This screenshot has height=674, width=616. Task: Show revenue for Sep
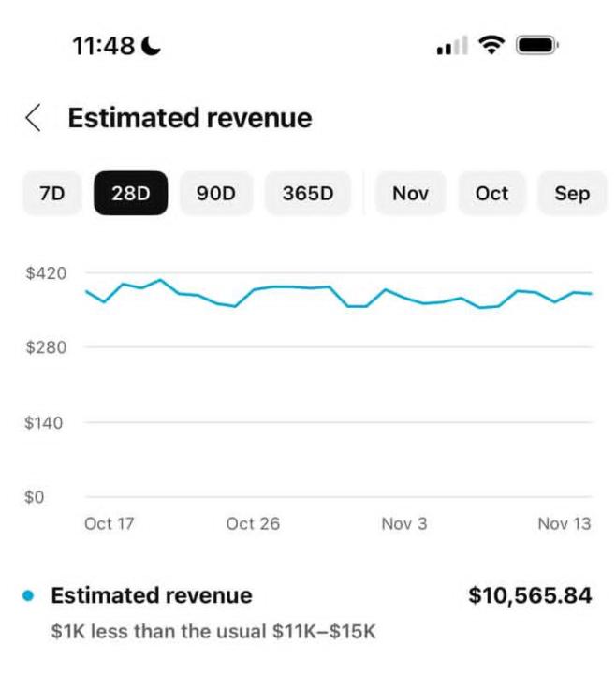pyautogui.click(x=572, y=194)
